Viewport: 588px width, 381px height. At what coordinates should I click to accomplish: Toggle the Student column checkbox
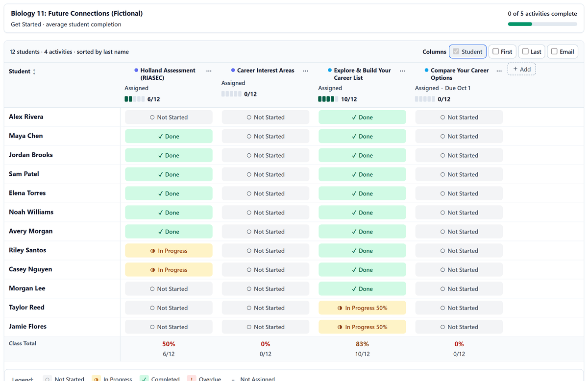pos(456,51)
